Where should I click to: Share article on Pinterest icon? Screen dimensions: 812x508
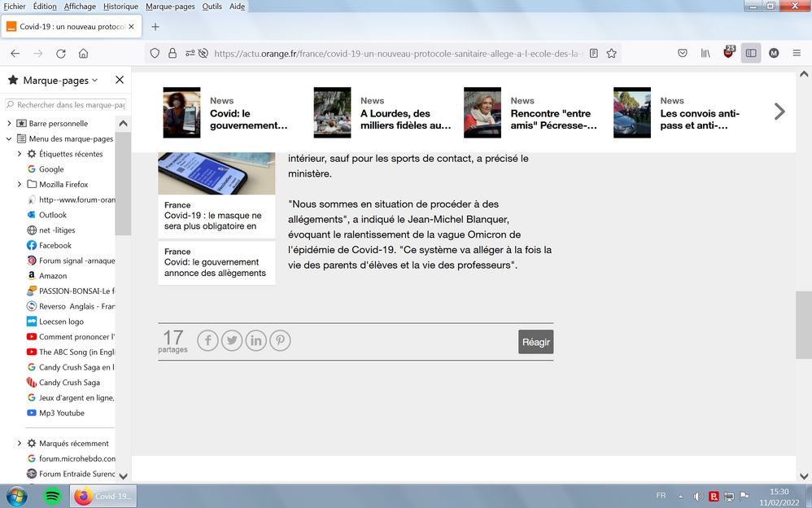click(x=280, y=340)
